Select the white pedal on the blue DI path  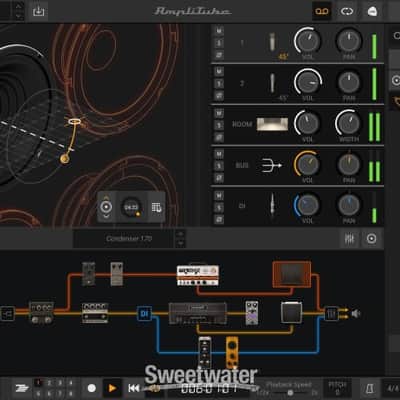pyautogui.click(x=205, y=353)
